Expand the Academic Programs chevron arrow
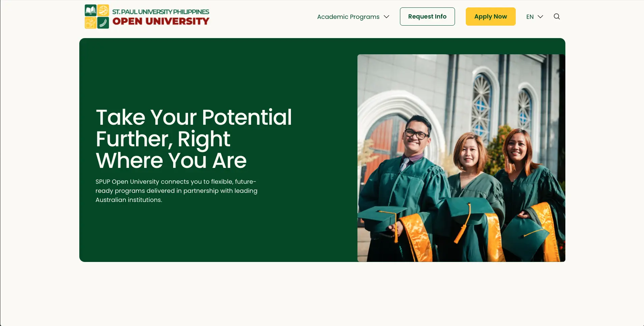The image size is (644, 326). (x=386, y=17)
